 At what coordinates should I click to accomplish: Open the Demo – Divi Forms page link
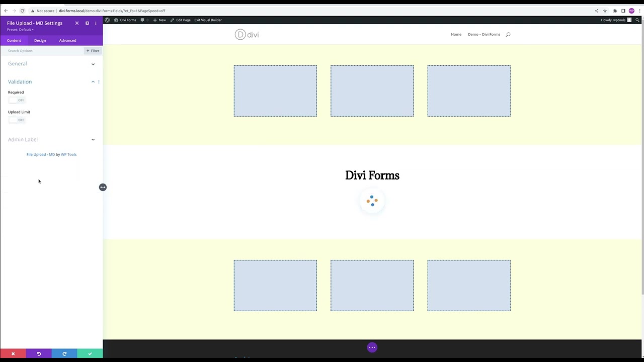click(484, 34)
